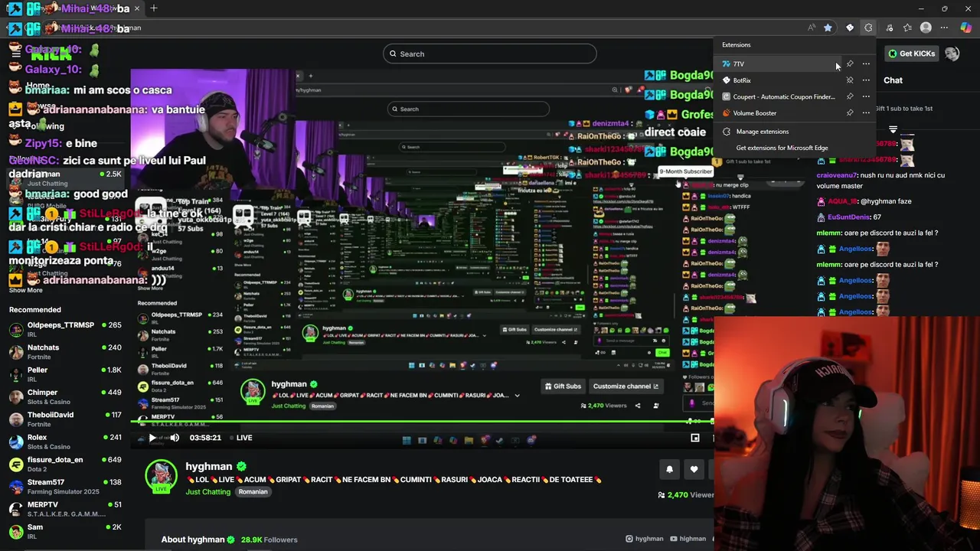980x551 pixels.
Task: Open MERPTV recommended channel
Action: click(65, 509)
